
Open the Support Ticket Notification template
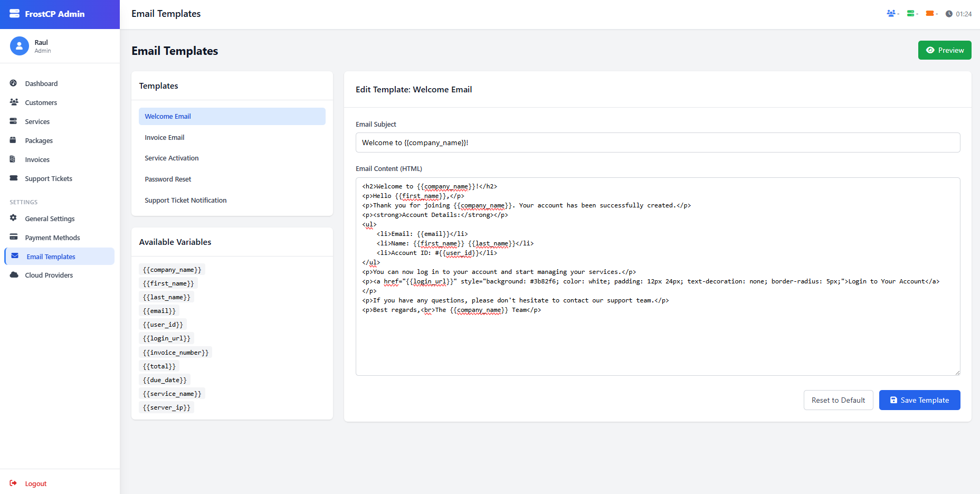[x=232, y=201]
